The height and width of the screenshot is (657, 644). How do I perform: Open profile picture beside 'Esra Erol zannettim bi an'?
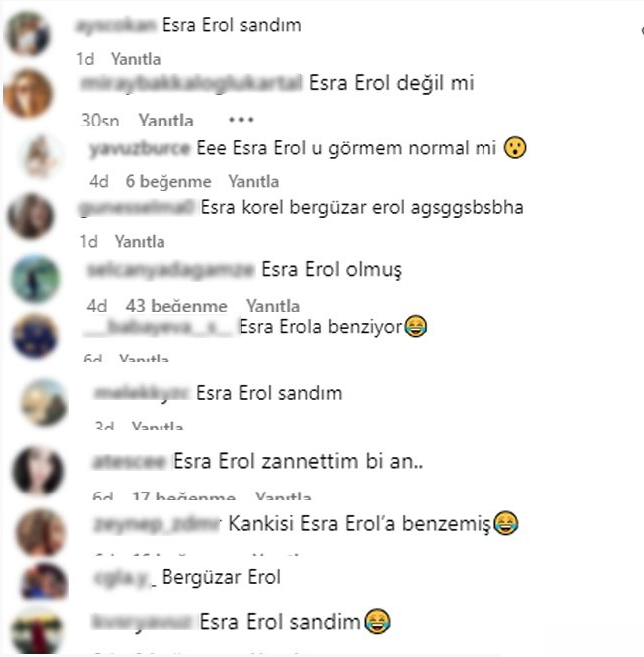pos(38,471)
